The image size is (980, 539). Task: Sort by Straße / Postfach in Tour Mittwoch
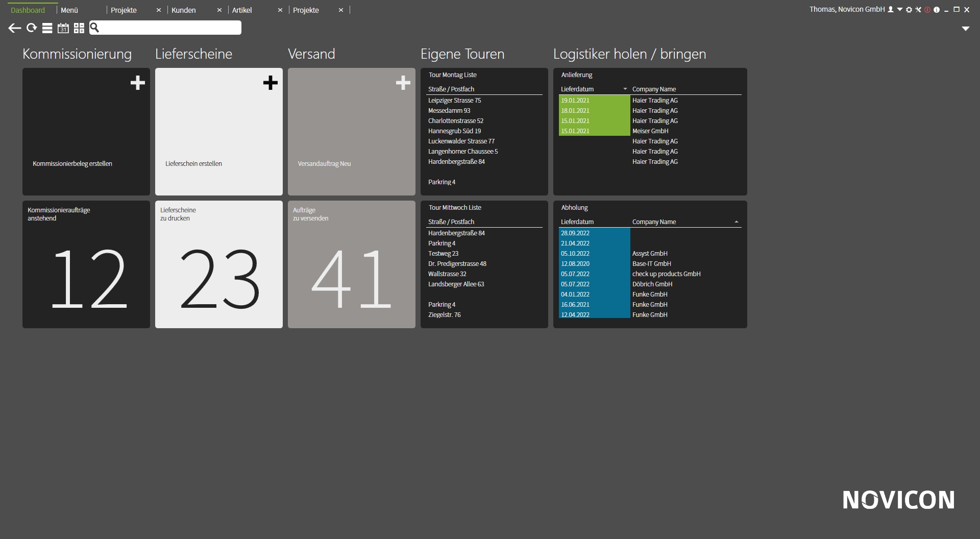coord(451,222)
